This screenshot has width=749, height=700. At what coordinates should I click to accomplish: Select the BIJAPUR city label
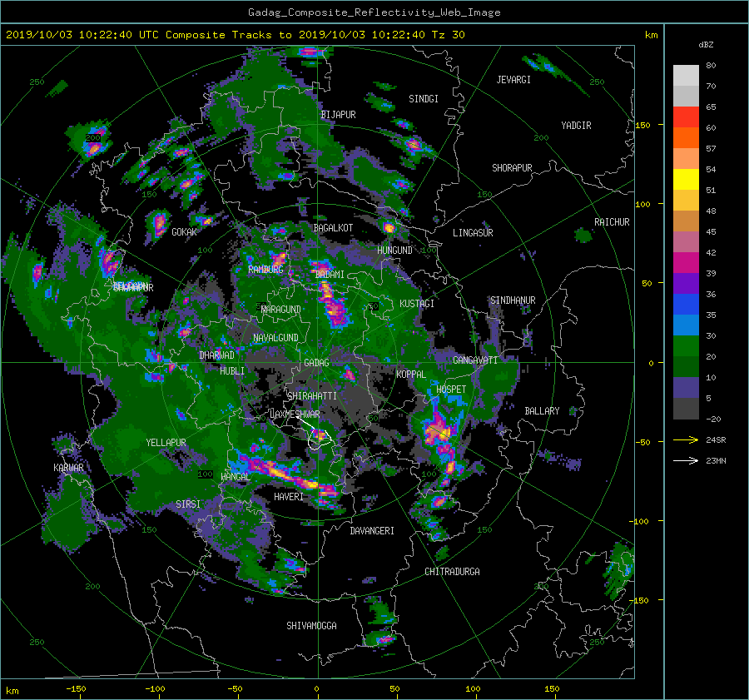pos(338,115)
